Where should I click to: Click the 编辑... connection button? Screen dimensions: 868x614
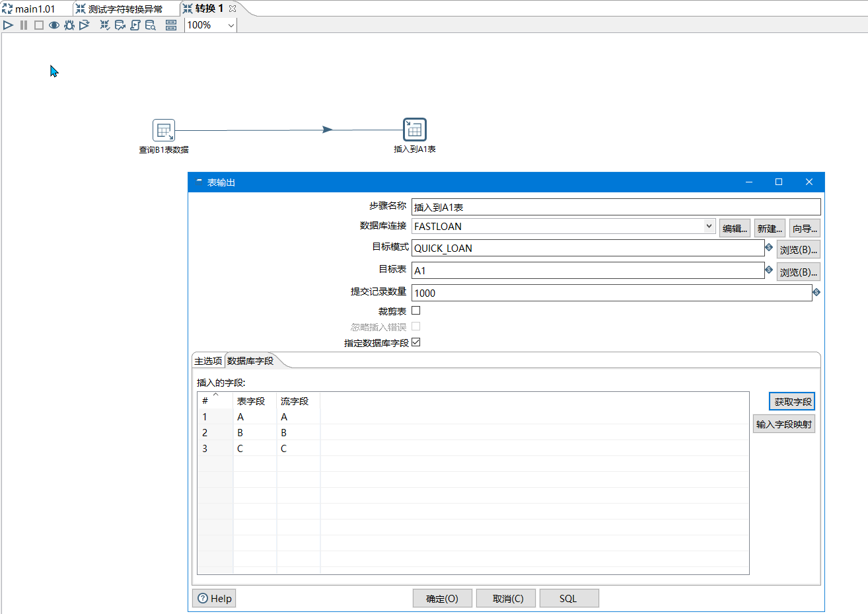click(x=735, y=229)
